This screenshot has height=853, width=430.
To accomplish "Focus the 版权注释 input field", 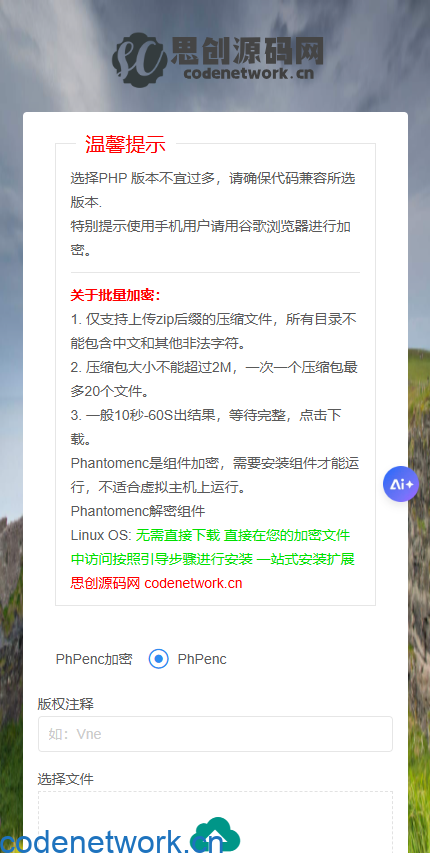I will [x=215, y=734].
